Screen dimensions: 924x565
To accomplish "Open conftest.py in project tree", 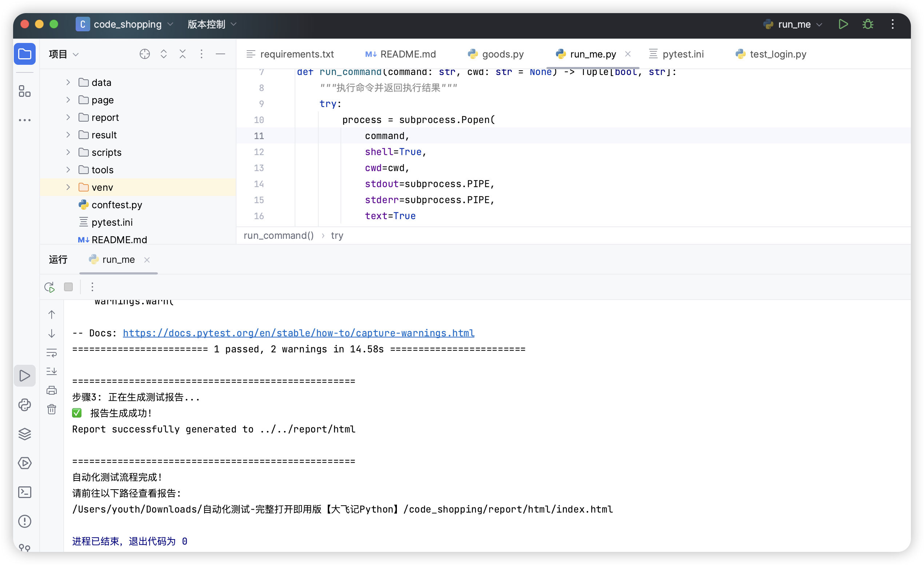I will 117,205.
